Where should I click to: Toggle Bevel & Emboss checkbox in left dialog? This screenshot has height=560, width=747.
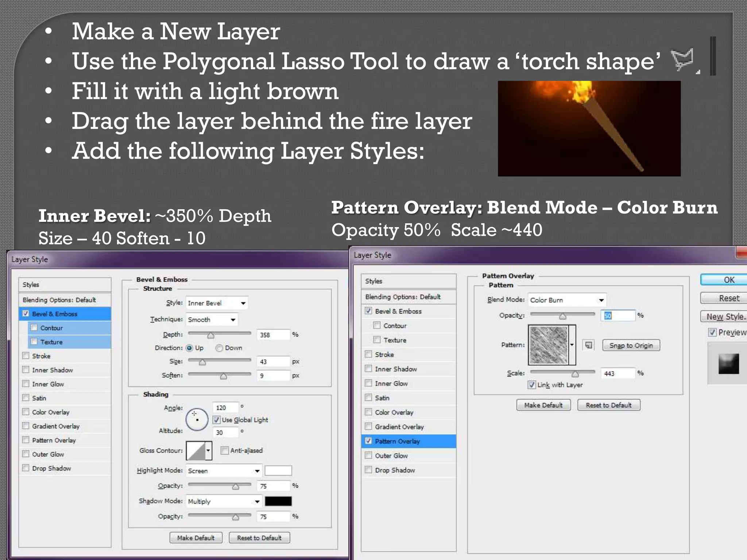pyautogui.click(x=26, y=314)
